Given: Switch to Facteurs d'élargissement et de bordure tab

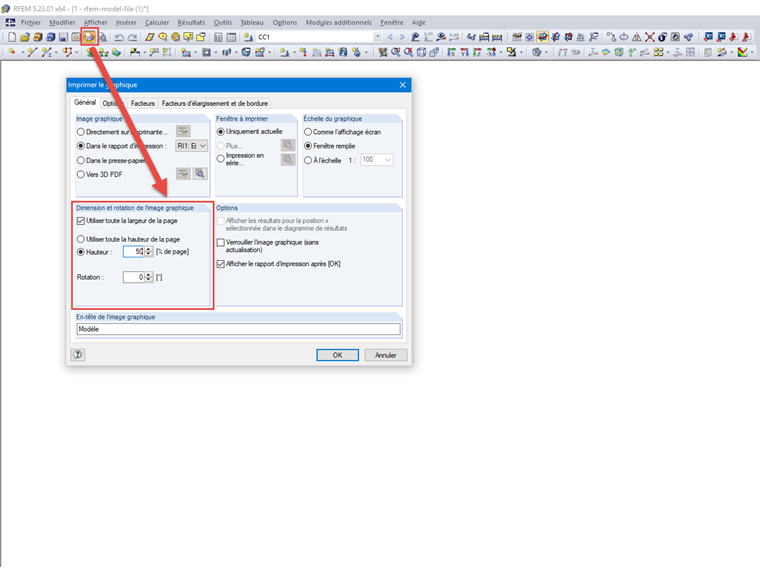Looking at the screenshot, I should [215, 103].
